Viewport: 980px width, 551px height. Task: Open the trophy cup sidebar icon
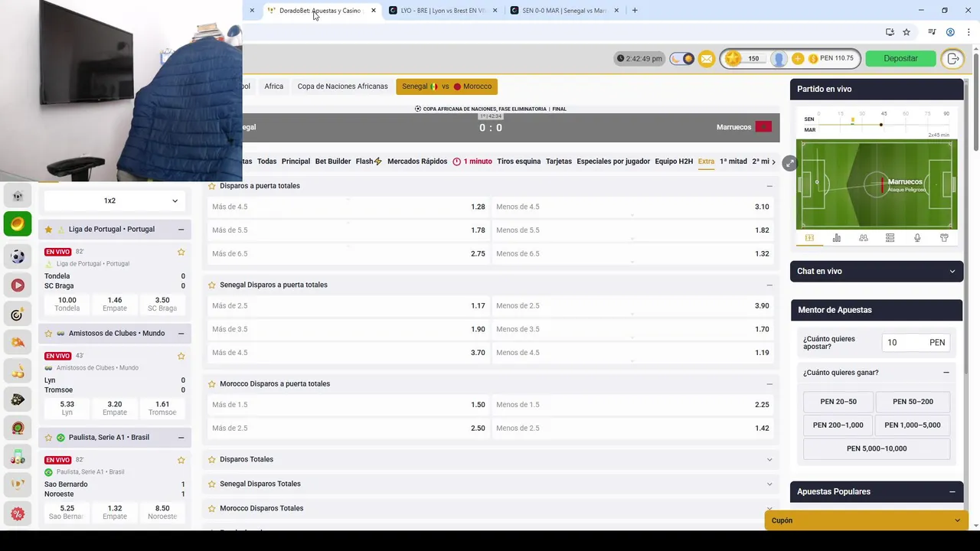18,484
